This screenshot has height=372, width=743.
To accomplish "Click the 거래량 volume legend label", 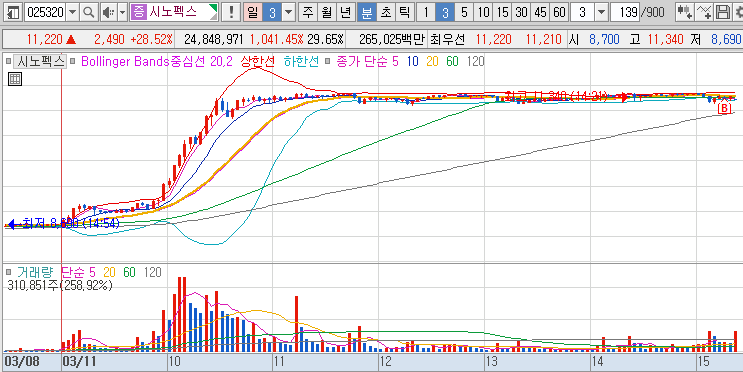I will 35,272.
